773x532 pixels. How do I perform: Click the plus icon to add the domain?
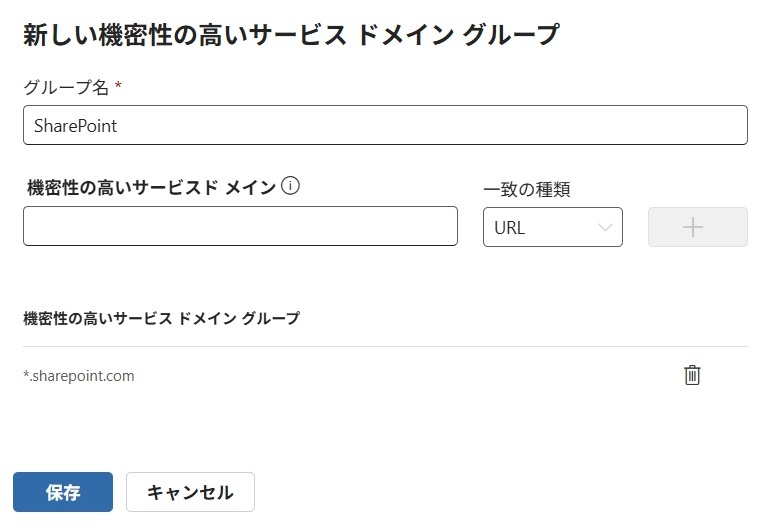click(x=697, y=227)
